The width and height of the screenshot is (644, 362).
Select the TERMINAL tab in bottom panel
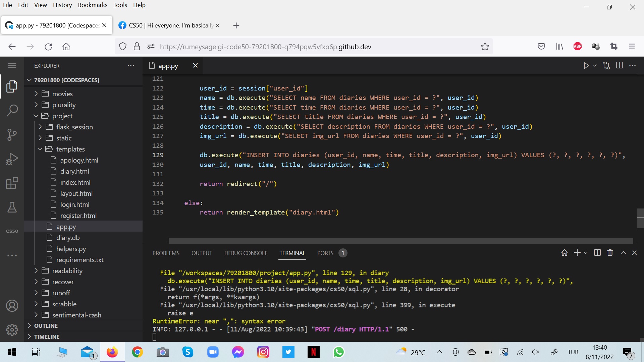[292, 253]
